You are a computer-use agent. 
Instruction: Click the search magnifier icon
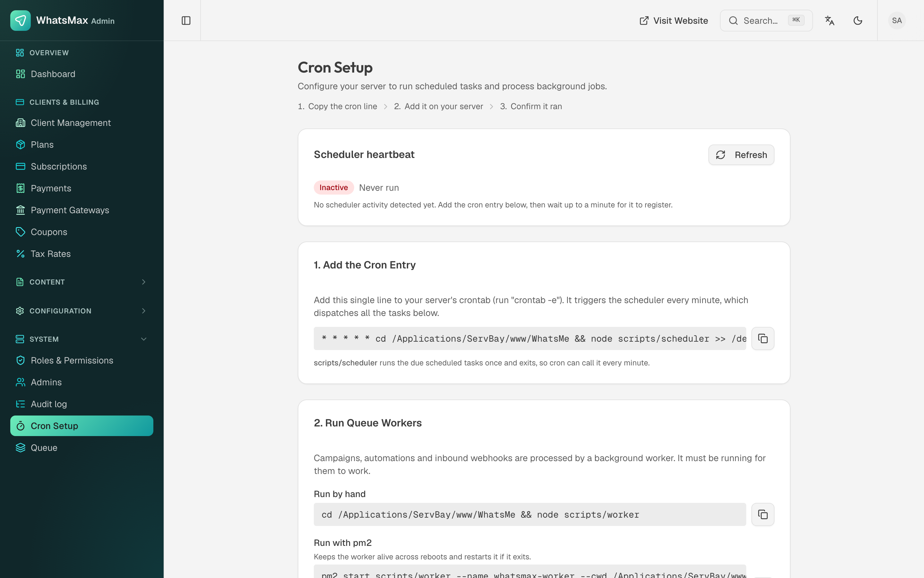pos(733,21)
